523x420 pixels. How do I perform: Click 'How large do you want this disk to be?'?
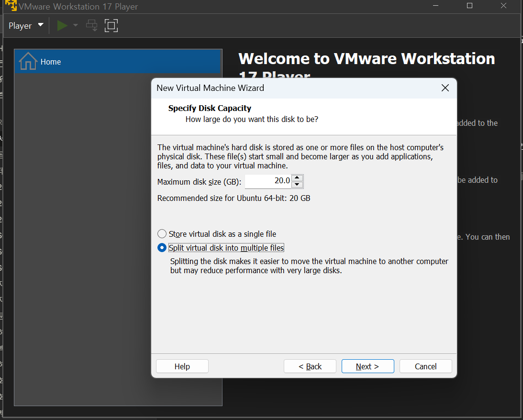[x=252, y=119]
